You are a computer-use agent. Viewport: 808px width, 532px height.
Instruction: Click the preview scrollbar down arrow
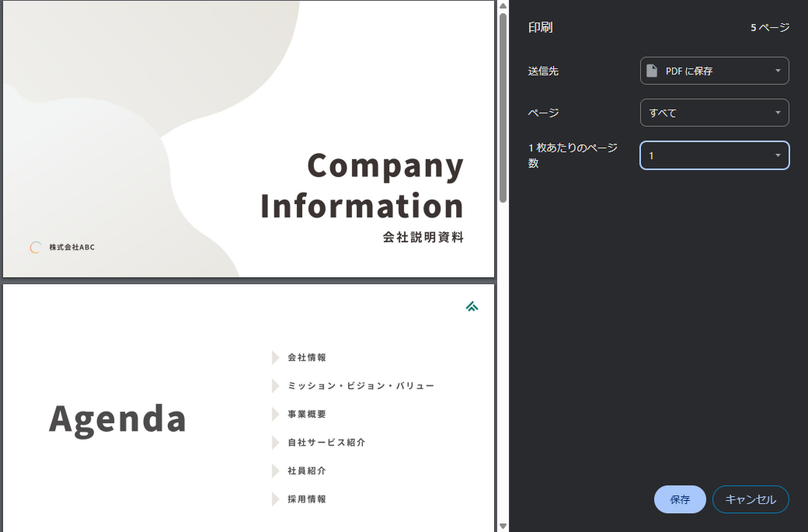point(503,527)
